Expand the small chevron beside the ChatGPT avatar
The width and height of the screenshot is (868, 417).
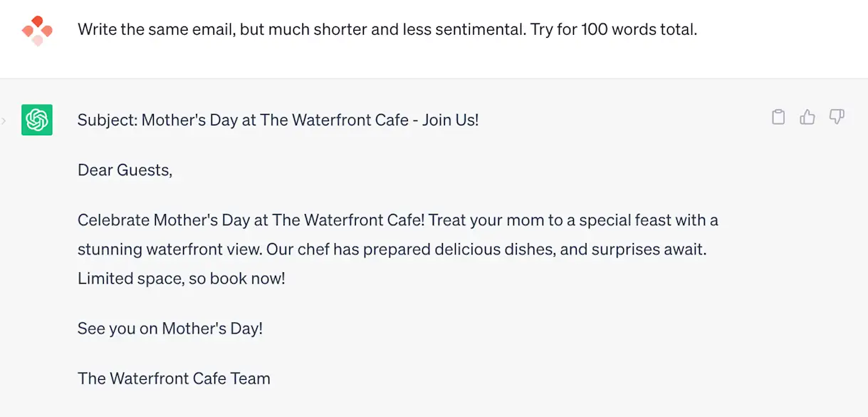click(4, 120)
